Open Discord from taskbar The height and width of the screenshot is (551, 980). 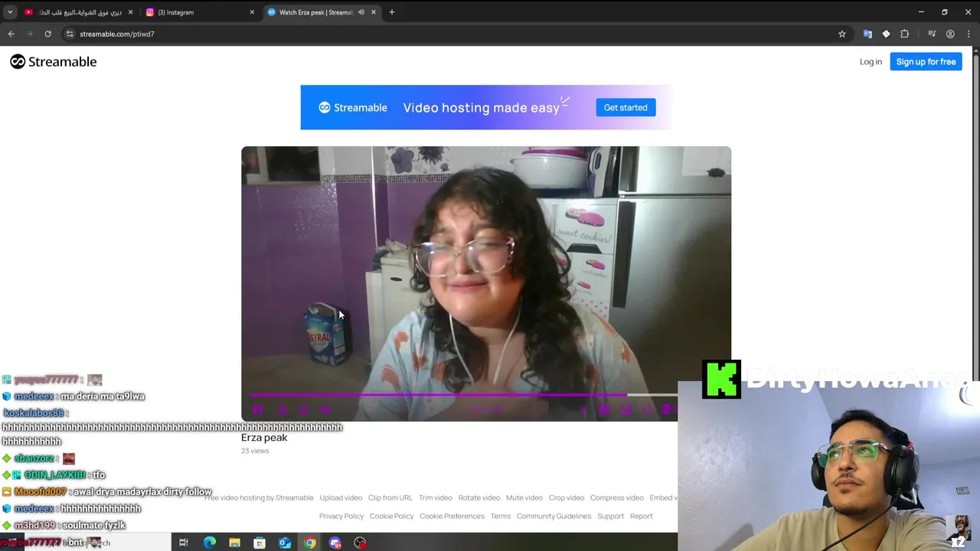pyautogui.click(x=335, y=543)
